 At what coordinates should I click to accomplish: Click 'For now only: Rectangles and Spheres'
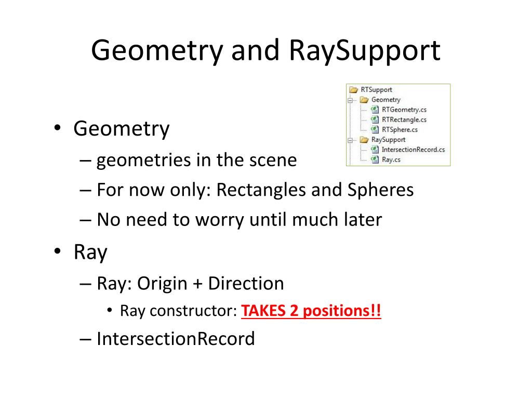click(x=255, y=190)
